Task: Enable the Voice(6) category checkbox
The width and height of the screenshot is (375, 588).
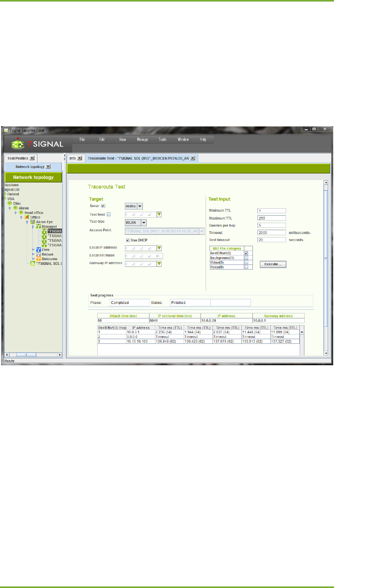Action: point(246,267)
